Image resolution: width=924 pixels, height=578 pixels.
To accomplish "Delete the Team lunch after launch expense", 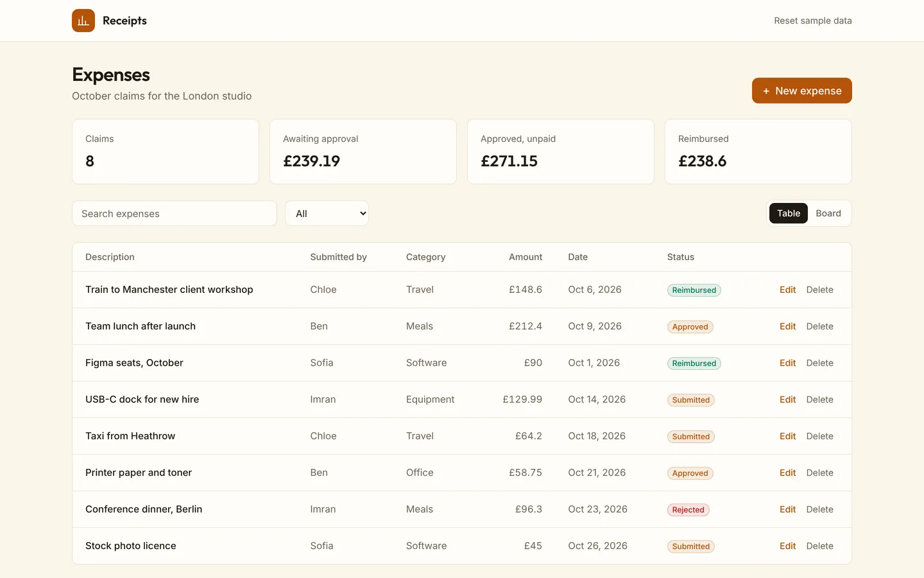I will coord(819,326).
